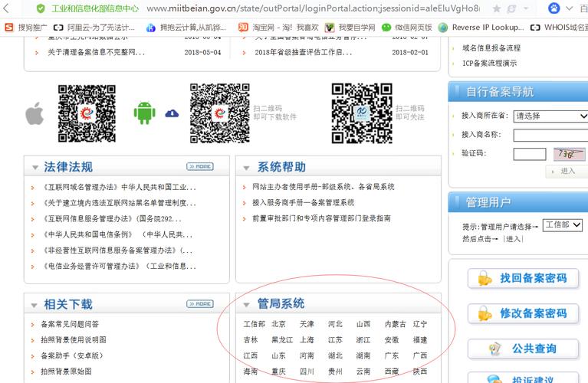
Task: Collapse the 管局系统 section triangle
Action: (246, 305)
